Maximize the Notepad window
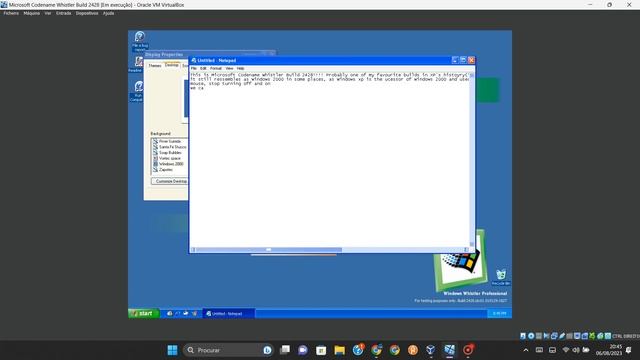Screen dimensions: 640x360 [x=463, y=60]
